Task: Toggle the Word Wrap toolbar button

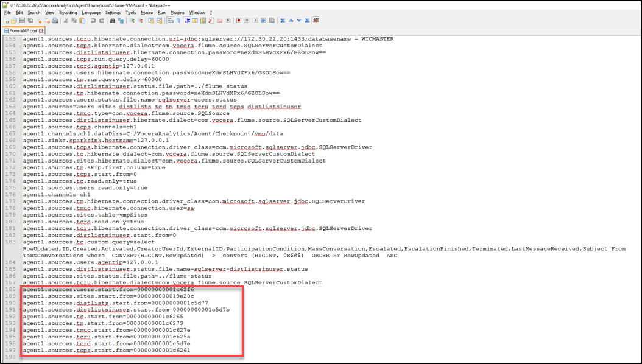Action: [x=171, y=21]
